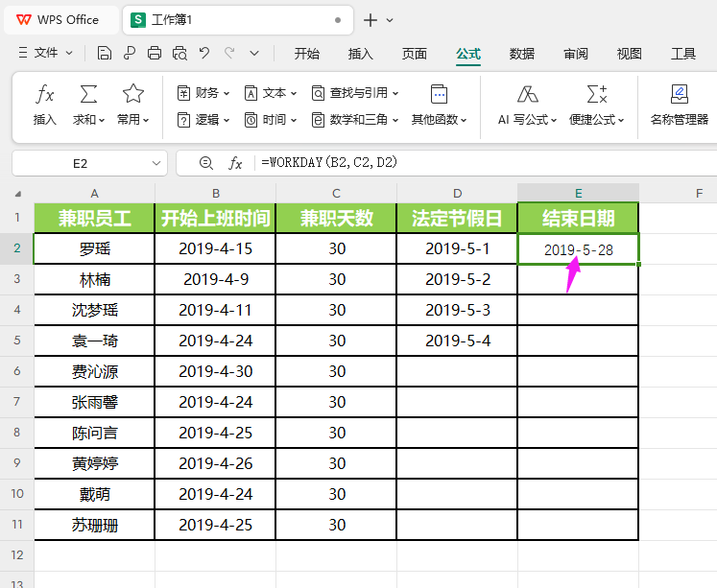Open a new tab with plus button

[x=370, y=20]
